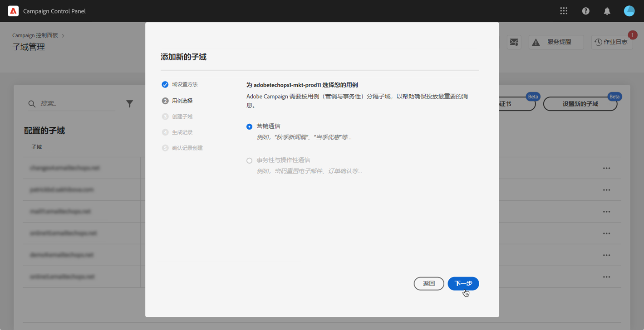Viewport: 644px width, 330px height.
Task: Open 服务提醒 service alerts
Action: point(556,42)
